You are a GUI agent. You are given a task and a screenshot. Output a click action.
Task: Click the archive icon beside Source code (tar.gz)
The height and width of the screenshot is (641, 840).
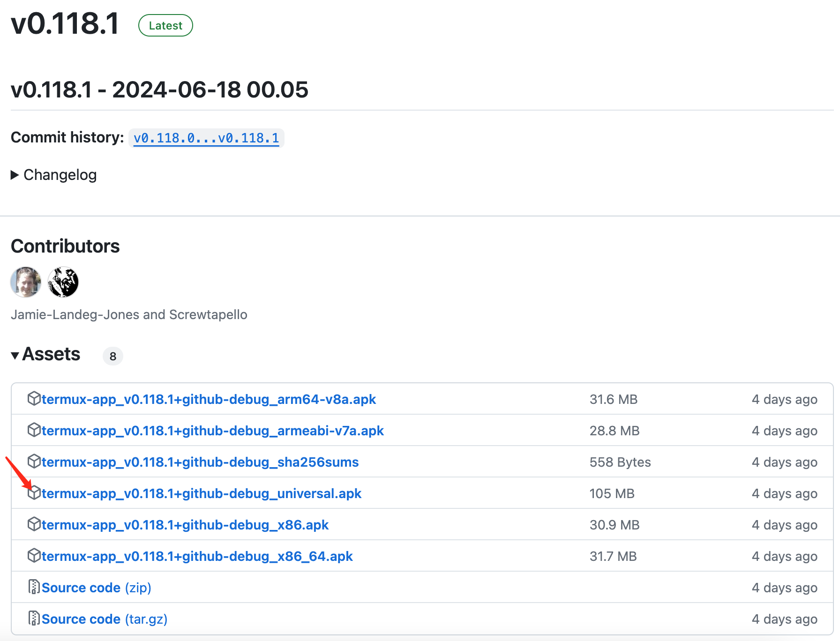(x=34, y=618)
